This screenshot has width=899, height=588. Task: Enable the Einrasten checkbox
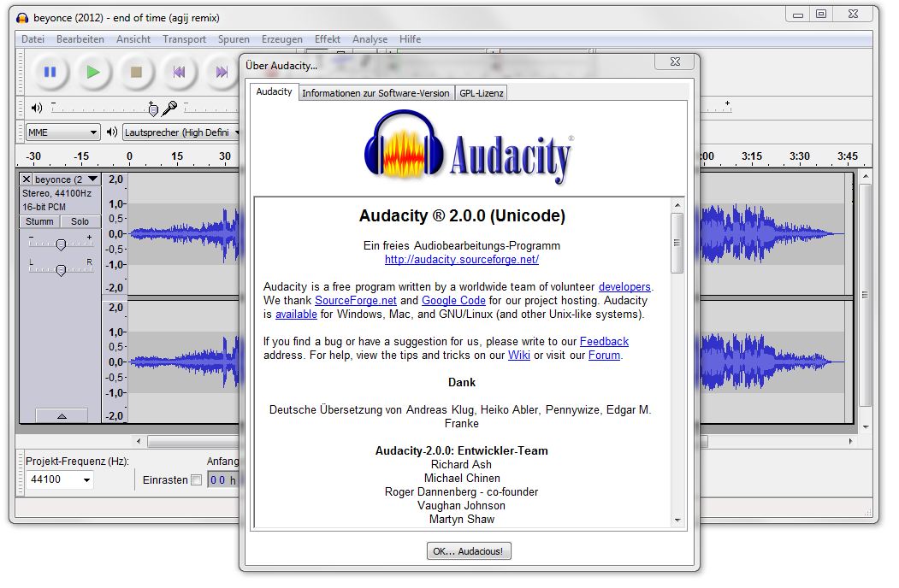[x=196, y=480]
